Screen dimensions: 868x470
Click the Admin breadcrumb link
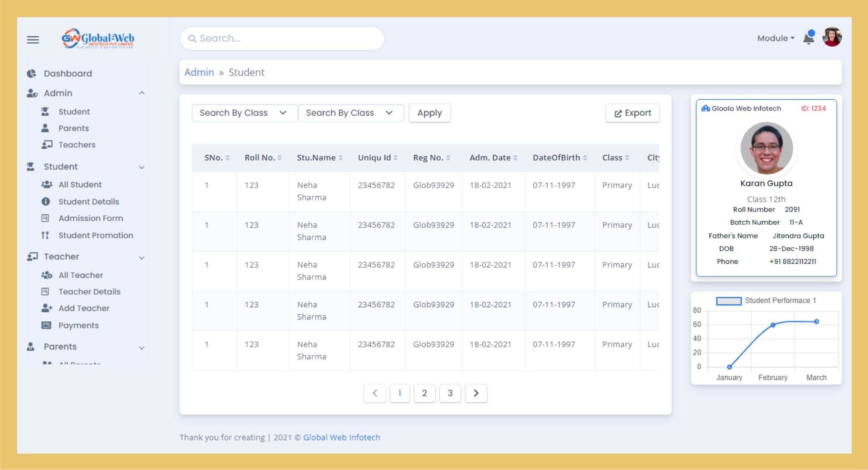tap(199, 73)
